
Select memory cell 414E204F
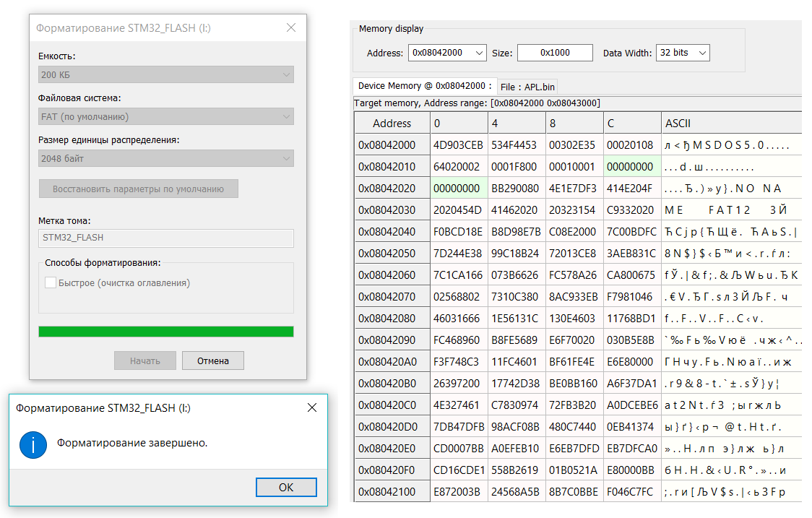coord(632,189)
